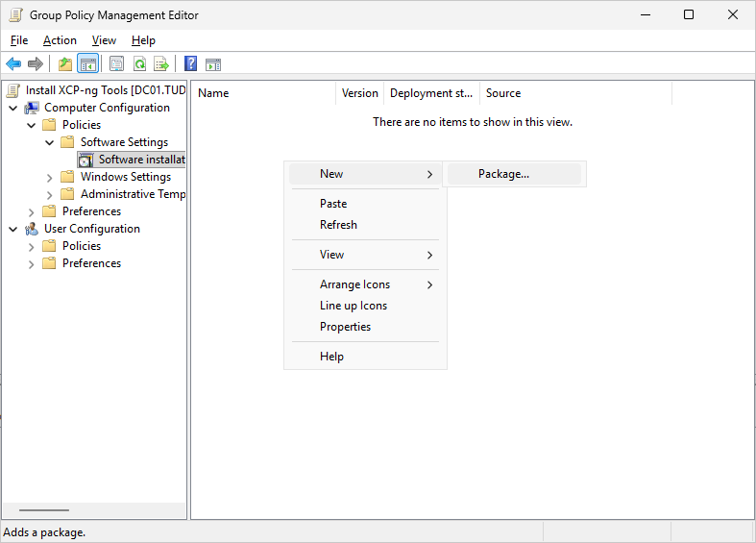
Task: Open the blue Help question-mark icon
Action: click(x=190, y=63)
